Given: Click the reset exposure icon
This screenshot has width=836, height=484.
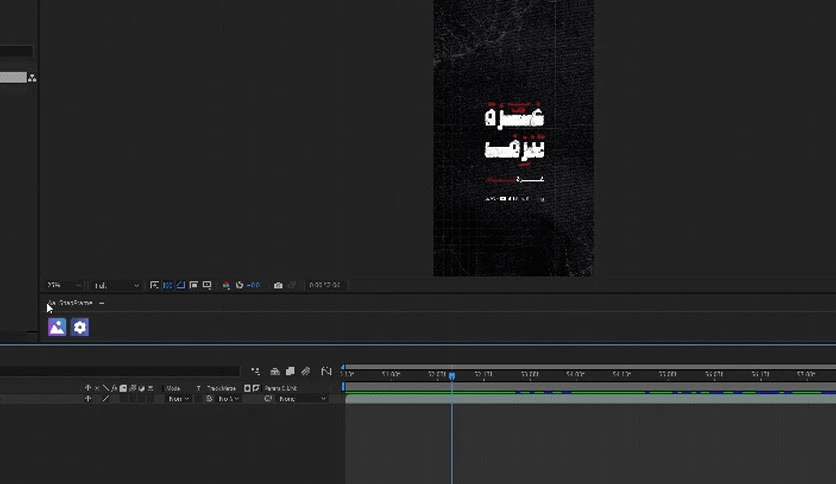Looking at the screenshot, I should 239,285.
